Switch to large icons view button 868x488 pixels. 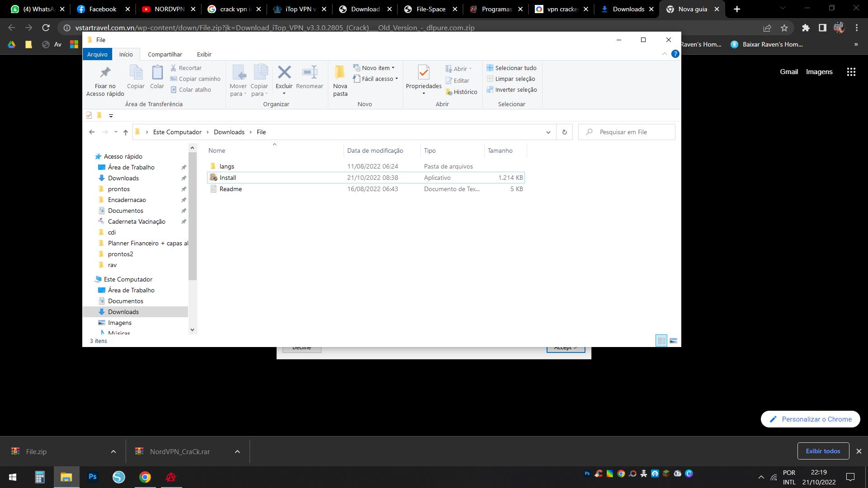pos(673,341)
